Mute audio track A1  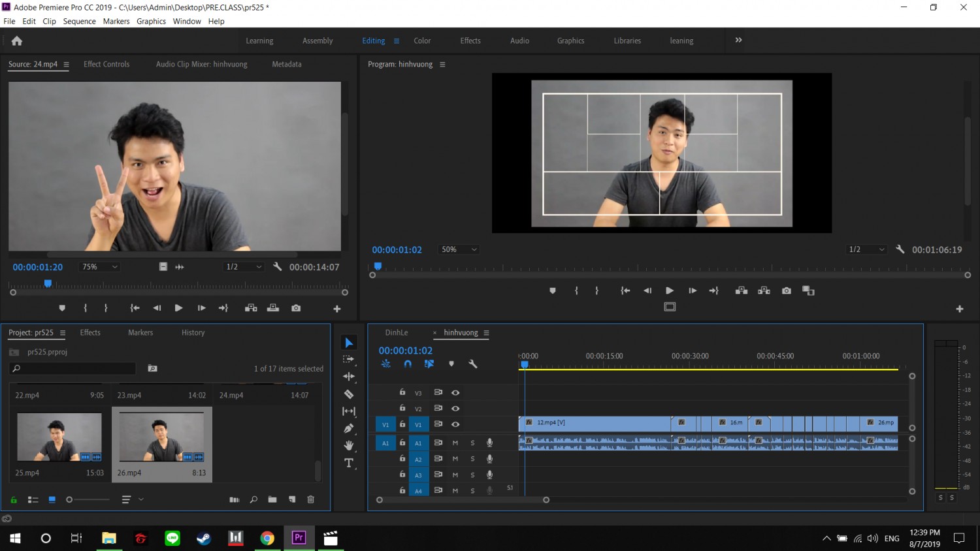point(455,443)
